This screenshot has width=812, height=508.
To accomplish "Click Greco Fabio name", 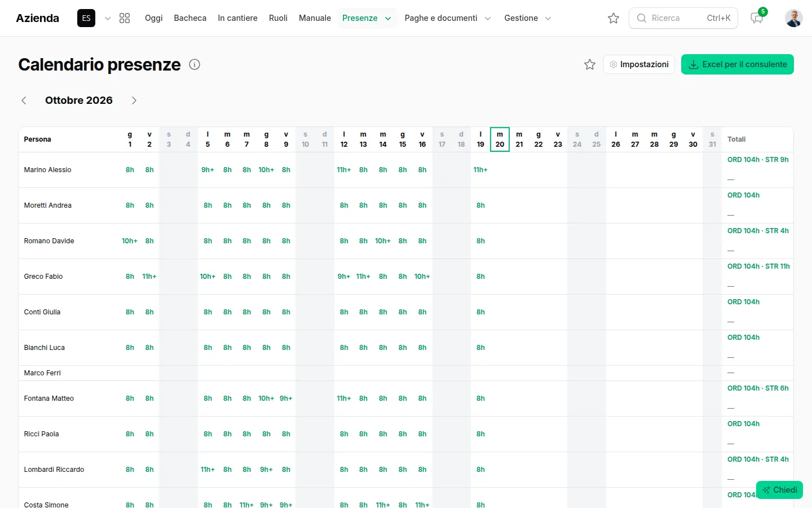I will point(43,277).
